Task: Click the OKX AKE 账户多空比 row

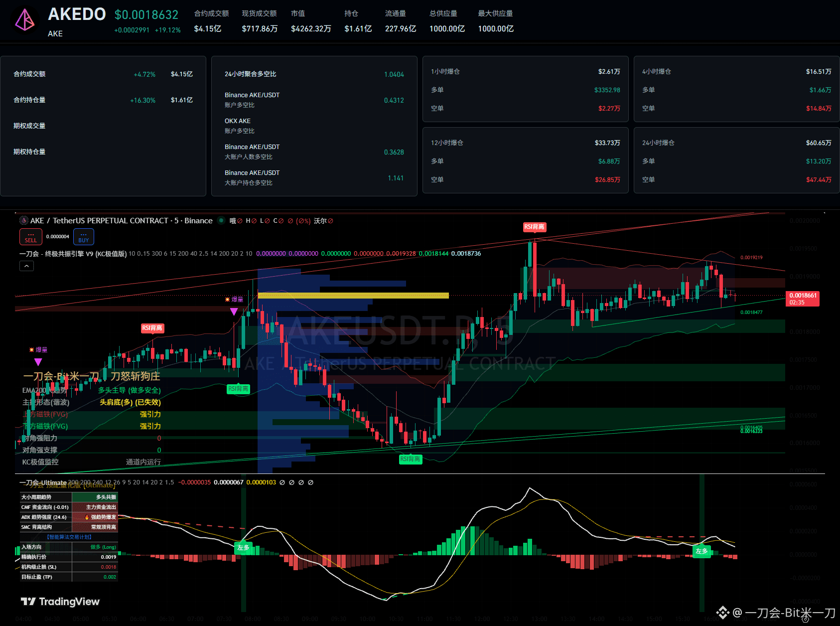Action: 314,126
